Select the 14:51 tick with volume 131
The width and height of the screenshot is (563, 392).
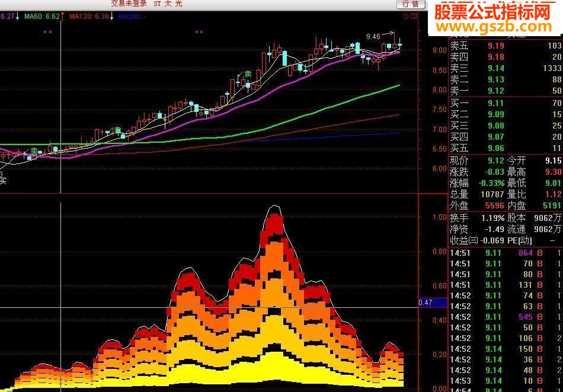point(506,285)
